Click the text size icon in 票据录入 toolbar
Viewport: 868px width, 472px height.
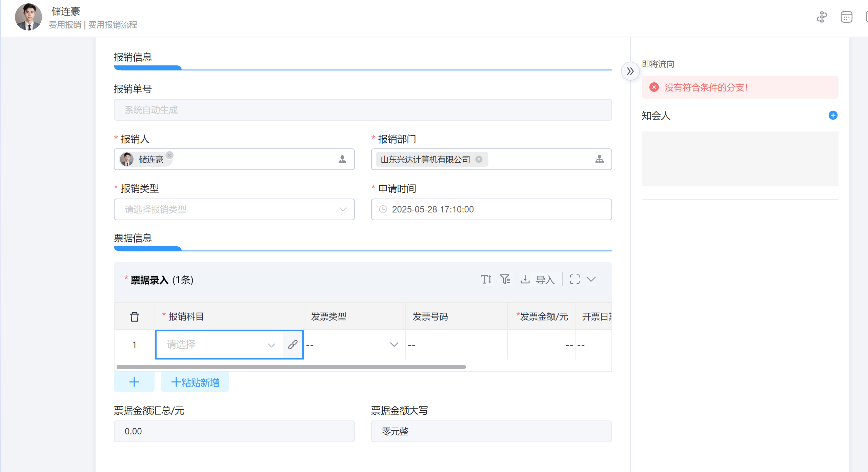click(x=486, y=279)
